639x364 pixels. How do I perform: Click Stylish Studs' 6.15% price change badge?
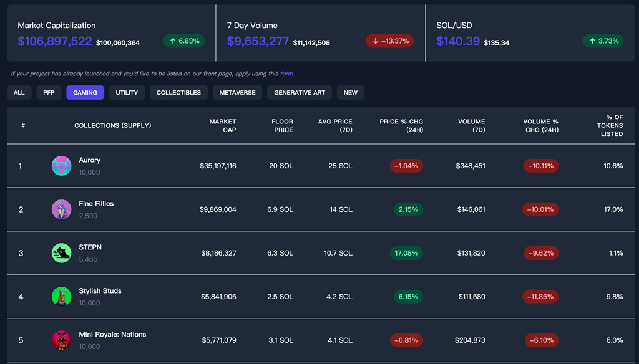(408, 297)
